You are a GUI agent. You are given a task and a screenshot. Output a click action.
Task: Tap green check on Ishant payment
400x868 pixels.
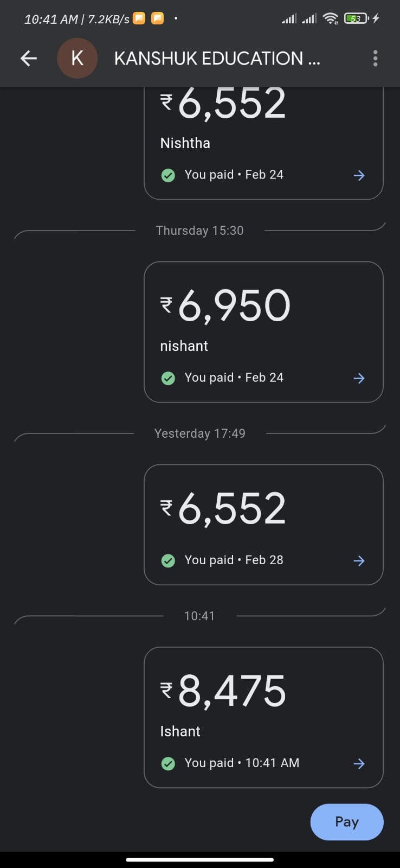tap(168, 763)
